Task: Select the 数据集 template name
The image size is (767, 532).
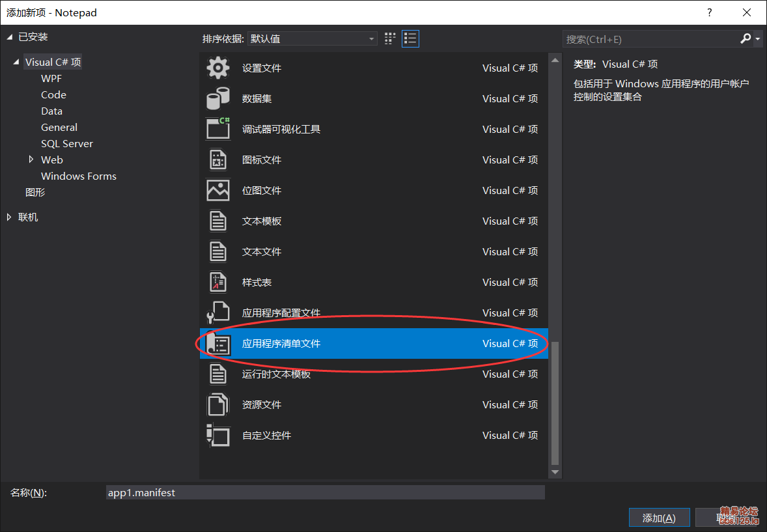Action: point(257,98)
